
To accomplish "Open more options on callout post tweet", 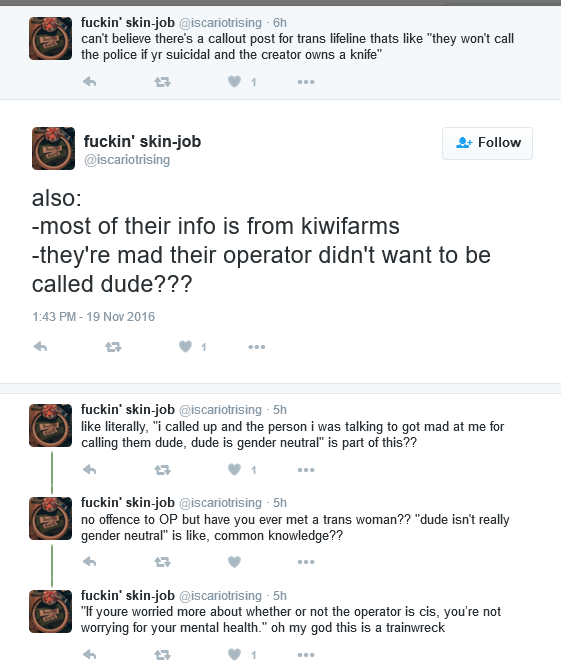I will tap(306, 82).
